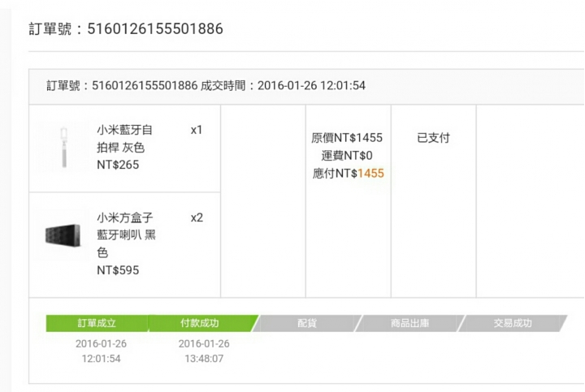Screen dimensions: 585x392
Task: Click the NT$595 speaker price
Action: pyautogui.click(x=118, y=270)
